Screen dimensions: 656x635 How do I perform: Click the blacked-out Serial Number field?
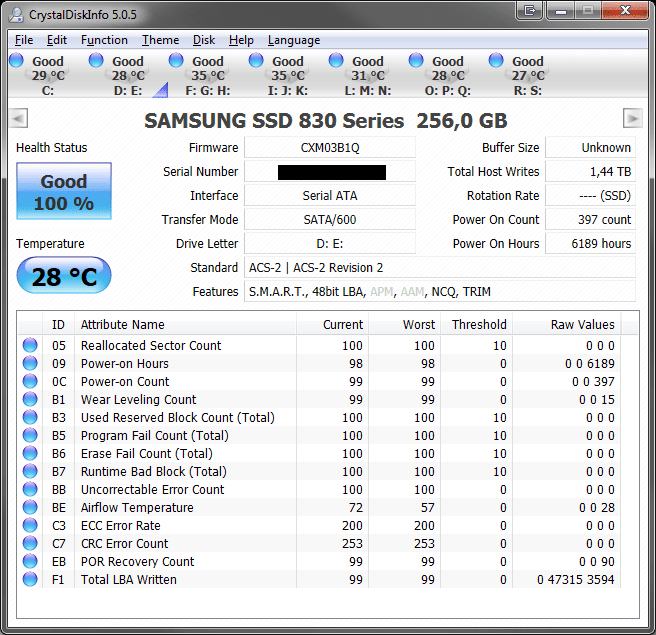330,172
